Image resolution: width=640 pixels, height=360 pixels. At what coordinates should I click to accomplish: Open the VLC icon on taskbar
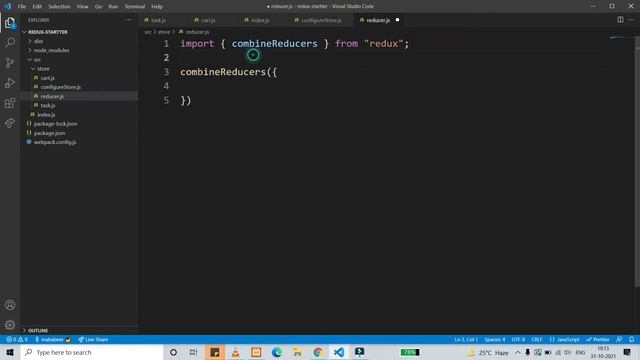(x=236, y=352)
